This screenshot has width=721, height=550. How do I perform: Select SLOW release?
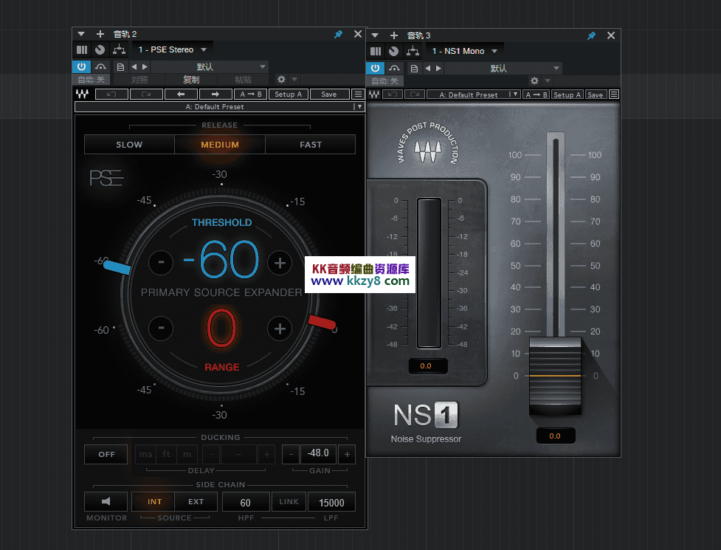pos(129,144)
